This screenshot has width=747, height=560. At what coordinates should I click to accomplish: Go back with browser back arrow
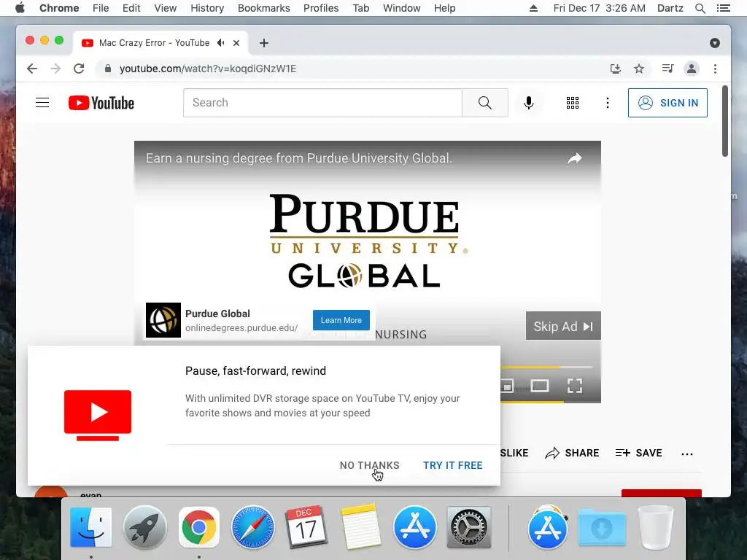pos(32,69)
